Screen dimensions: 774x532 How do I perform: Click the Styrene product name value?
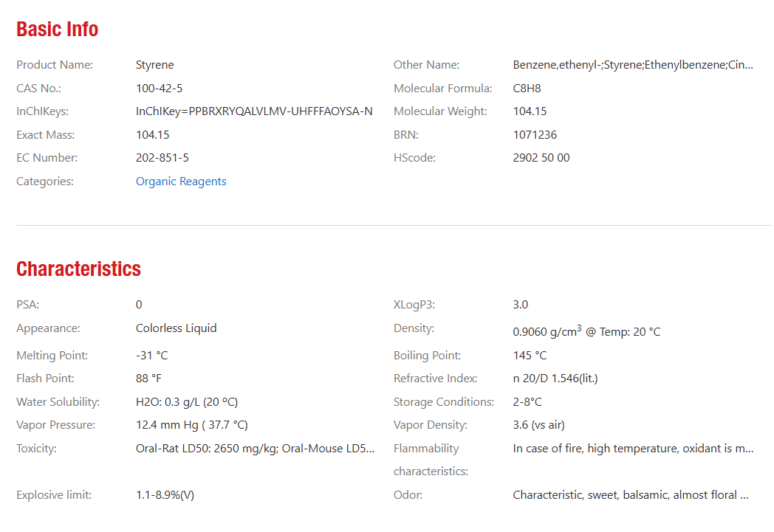coord(155,65)
